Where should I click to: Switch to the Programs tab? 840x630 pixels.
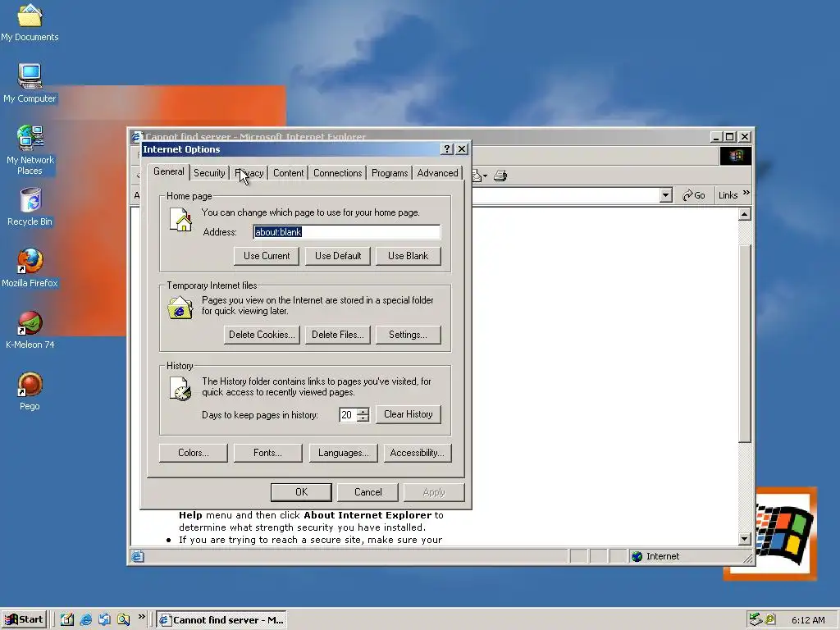tap(390, 173)
